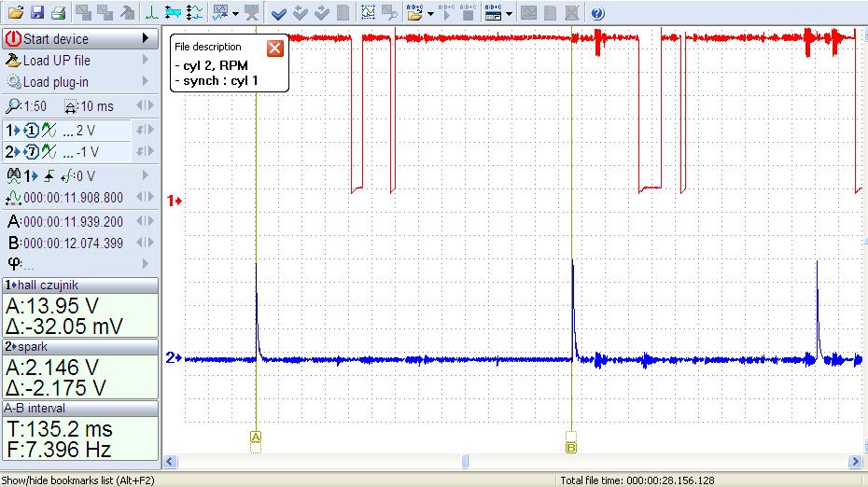Click the binoculars trigger search icon
Viewport: 868px width, 487px height.
click(x=13, y=176)
